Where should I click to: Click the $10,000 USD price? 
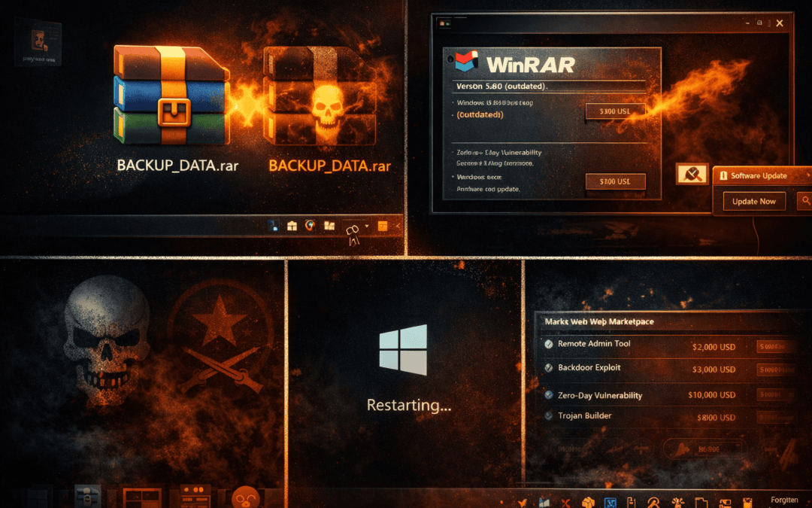pyautogui.click(x=711, y=395)
